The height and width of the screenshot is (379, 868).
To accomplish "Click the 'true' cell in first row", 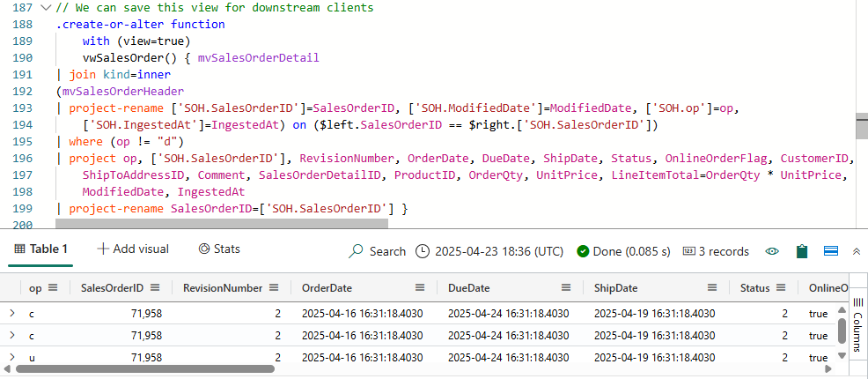I will click(x=818, y=314).
